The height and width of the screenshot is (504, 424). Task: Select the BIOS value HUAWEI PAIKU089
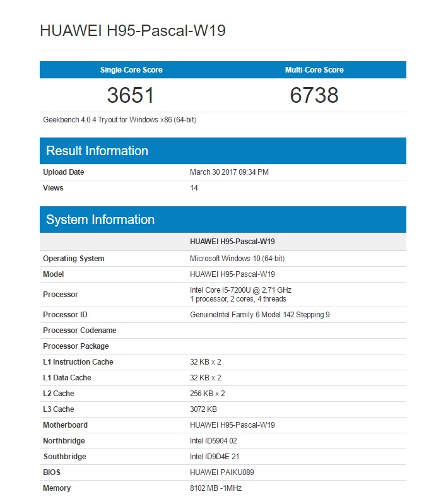coord(222,472)
